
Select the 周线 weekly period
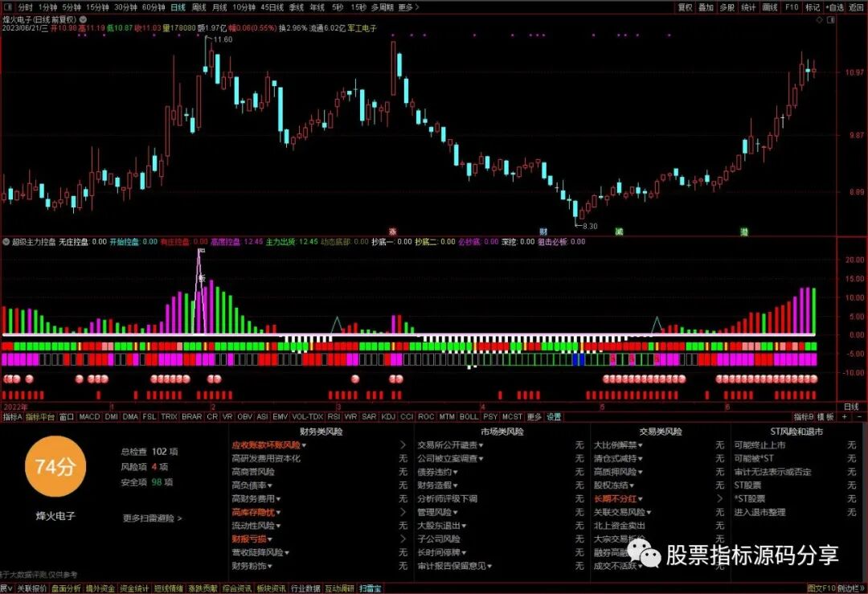(199, 7)
